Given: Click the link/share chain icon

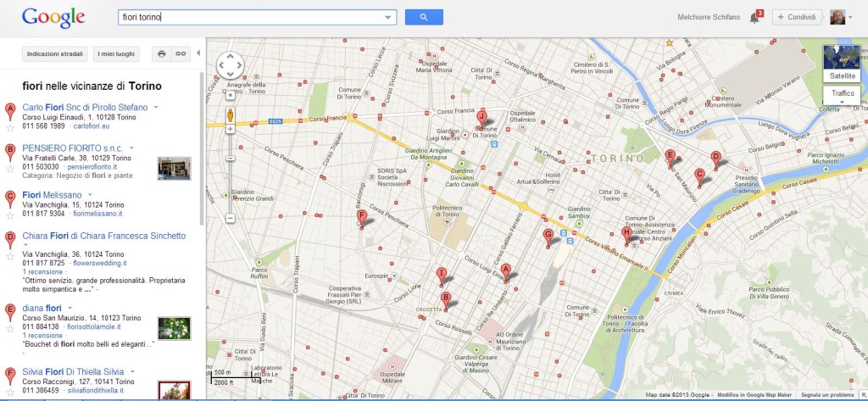Looking at the screenshot, I should point(180,54).
